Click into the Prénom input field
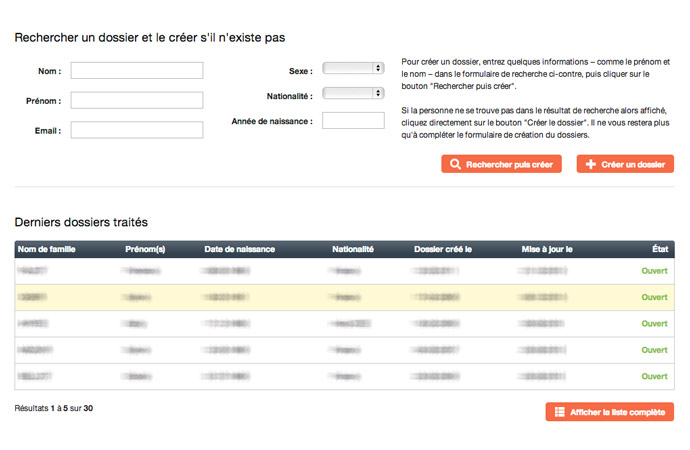Image resolution: width=690 pixels, height=450 pixels. pyautogui.click(x=137, y=100)
